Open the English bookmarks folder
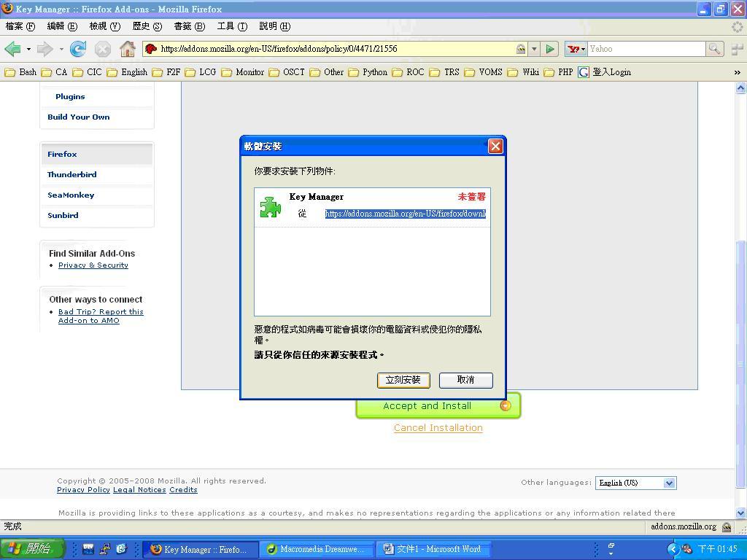The height and width of the screenshot is (560, 747). coord(127,72)
